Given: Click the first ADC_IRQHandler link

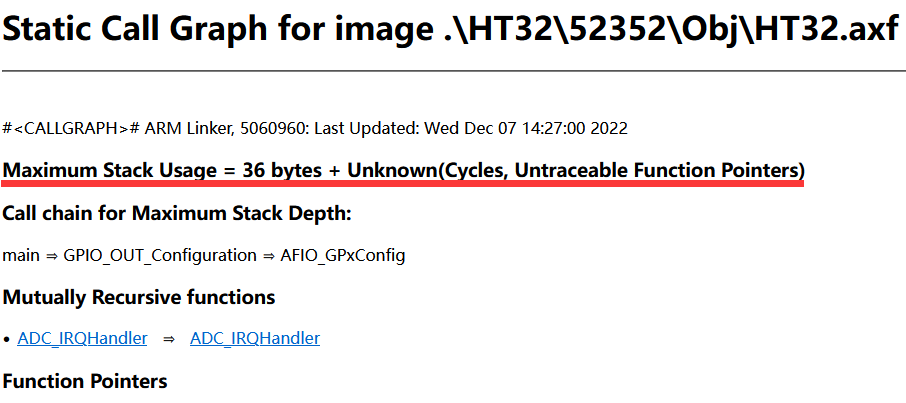Looking at the screenshot, I should 82,338.
